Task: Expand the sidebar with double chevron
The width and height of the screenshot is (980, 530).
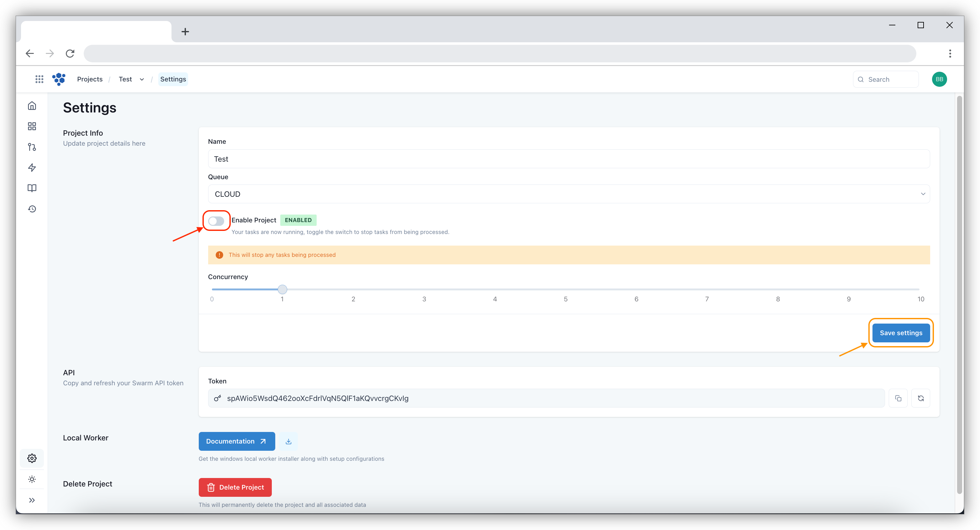Action: 32,500
